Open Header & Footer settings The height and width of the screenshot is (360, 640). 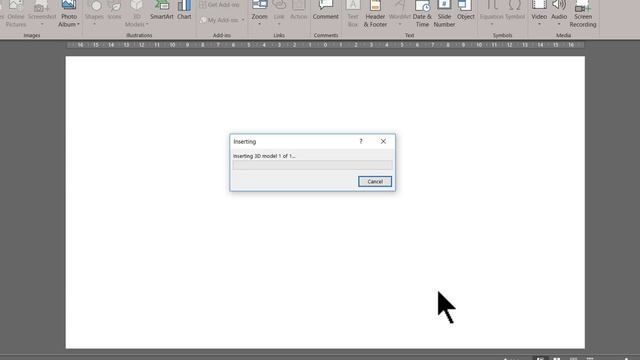[x=375, y=14]
